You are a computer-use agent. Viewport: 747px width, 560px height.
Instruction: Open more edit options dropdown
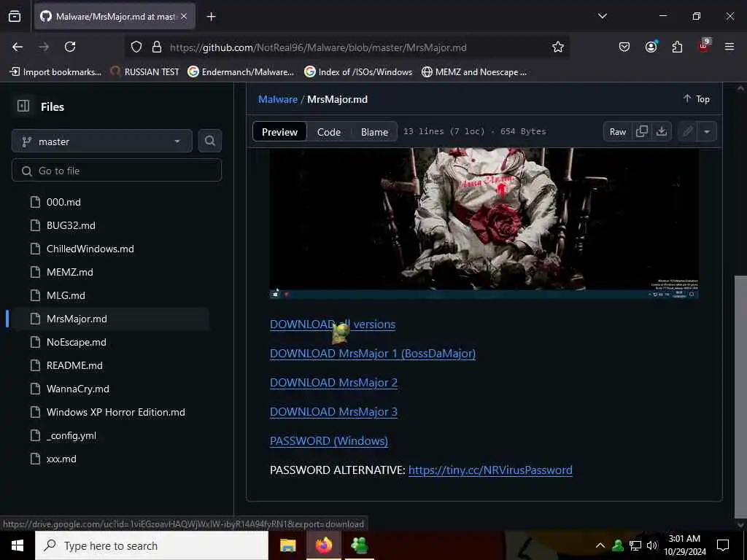tap(707, 131)
